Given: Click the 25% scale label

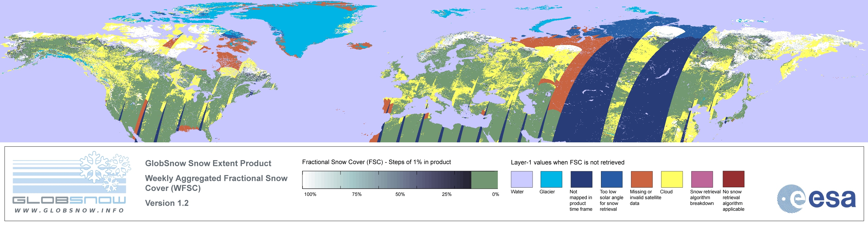Looking at the screenshot, I should click(446, 194).
